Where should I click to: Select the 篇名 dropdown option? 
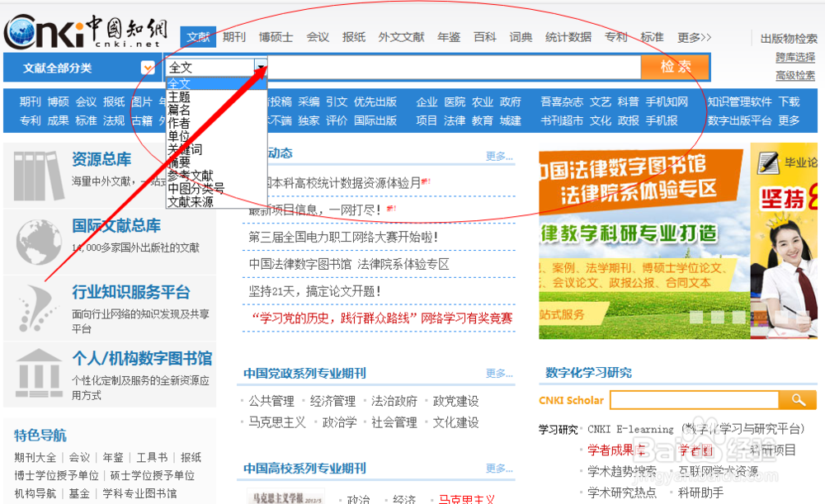pos(179,110)
